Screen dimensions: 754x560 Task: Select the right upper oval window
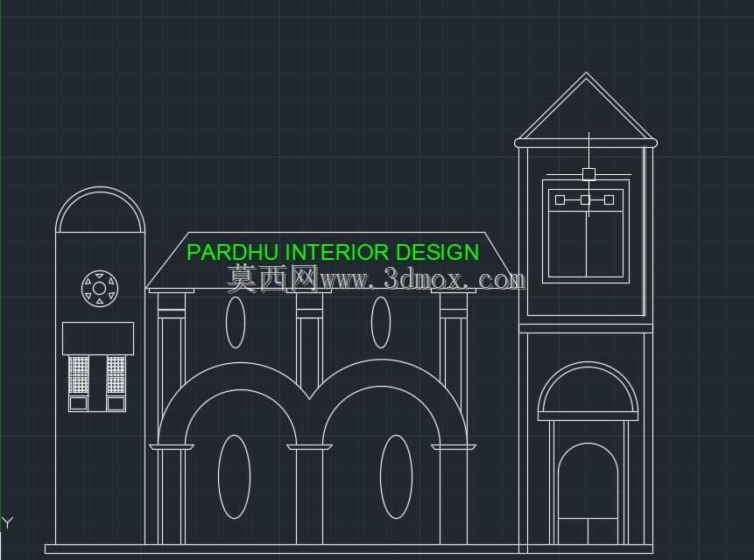381,322
